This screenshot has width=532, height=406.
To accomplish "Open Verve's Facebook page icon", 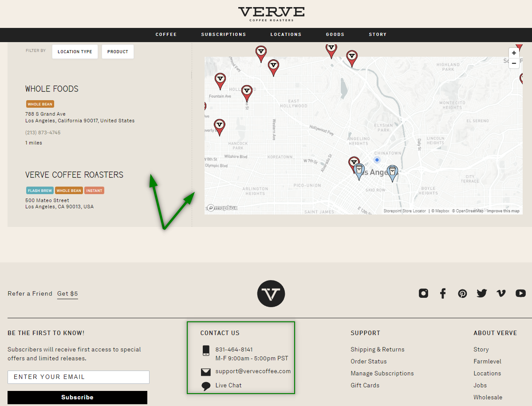I will pos(443,293).
